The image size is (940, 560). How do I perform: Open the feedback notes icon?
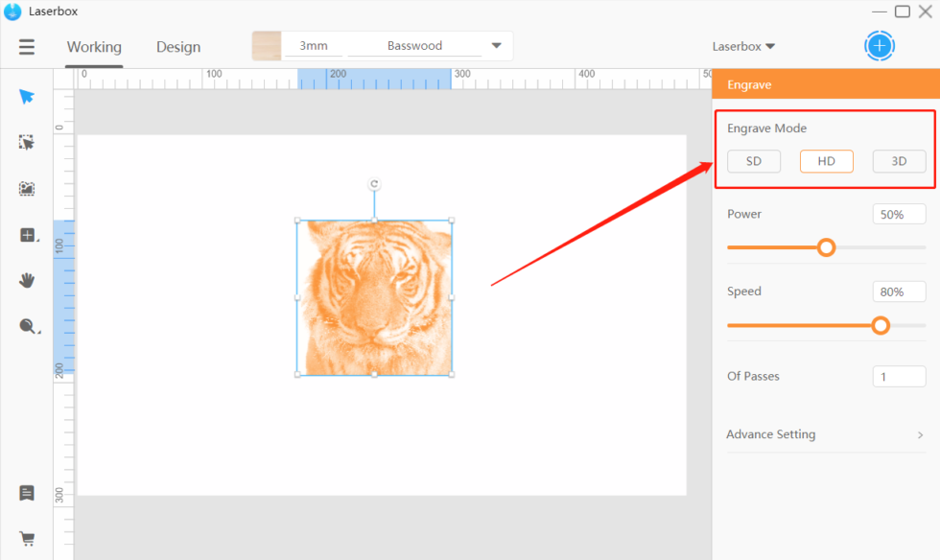tap(27, 493)
